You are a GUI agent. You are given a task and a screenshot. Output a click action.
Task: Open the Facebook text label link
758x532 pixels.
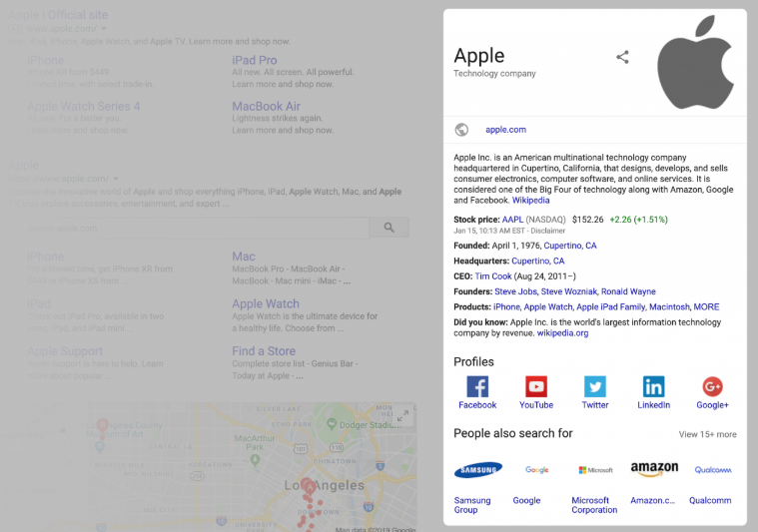(477, 405)
